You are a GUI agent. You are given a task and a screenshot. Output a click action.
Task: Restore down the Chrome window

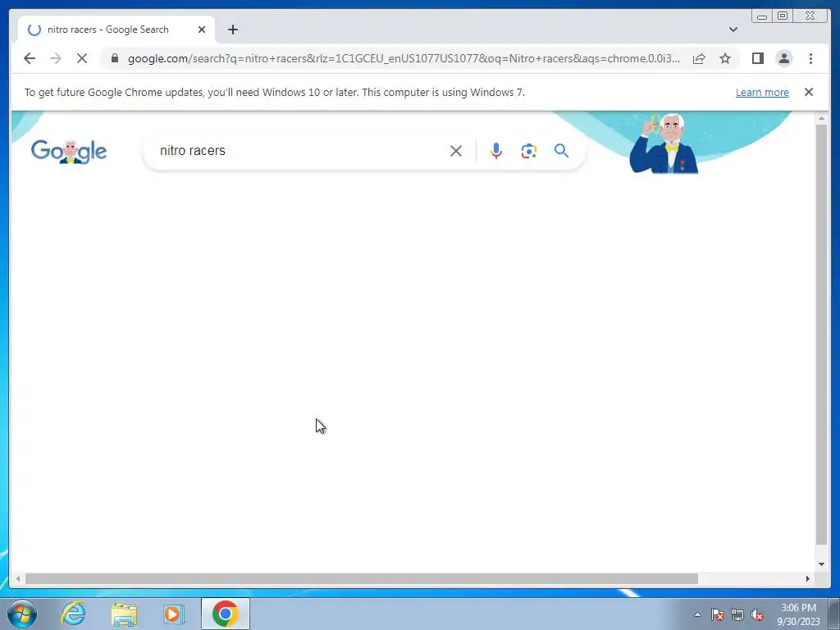click(782, 16)
